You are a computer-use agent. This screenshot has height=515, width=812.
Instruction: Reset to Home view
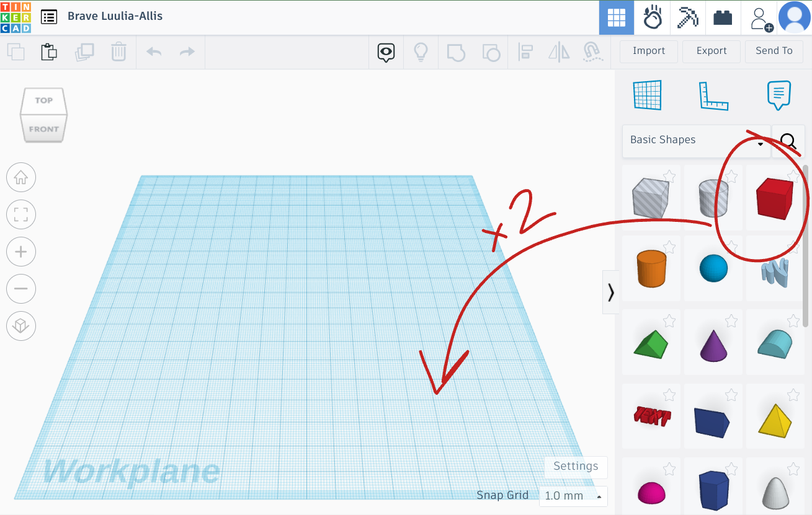pos(21,178)
